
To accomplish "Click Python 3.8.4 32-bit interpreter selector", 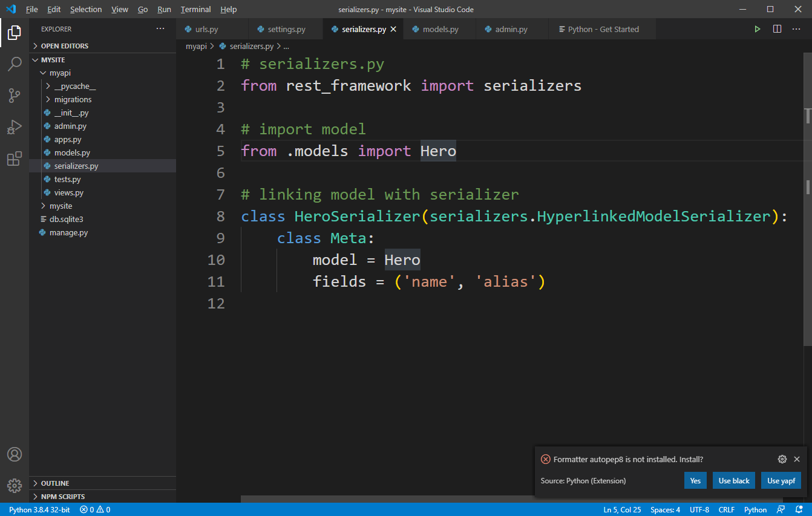I will 39,510.
